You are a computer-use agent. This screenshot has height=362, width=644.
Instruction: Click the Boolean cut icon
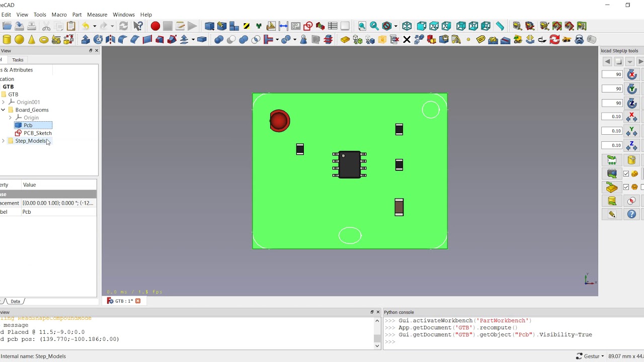point(231,39)
